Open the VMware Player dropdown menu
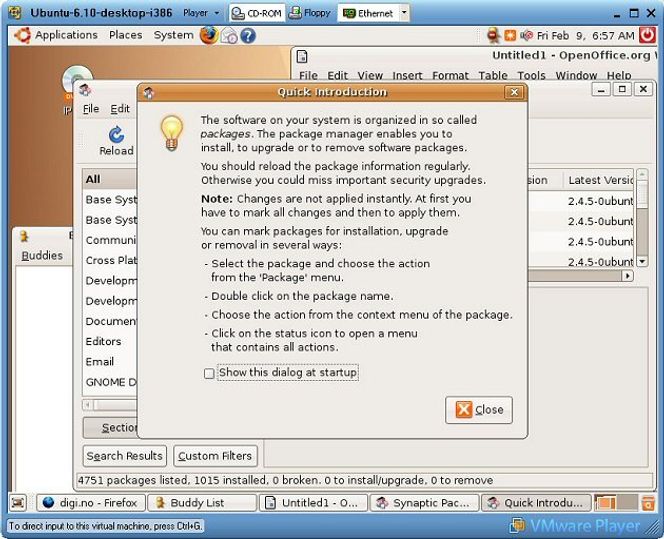Image resolution: width=664 pixels, height=539 pixels. pyautogui.click(x=201, y=13)
